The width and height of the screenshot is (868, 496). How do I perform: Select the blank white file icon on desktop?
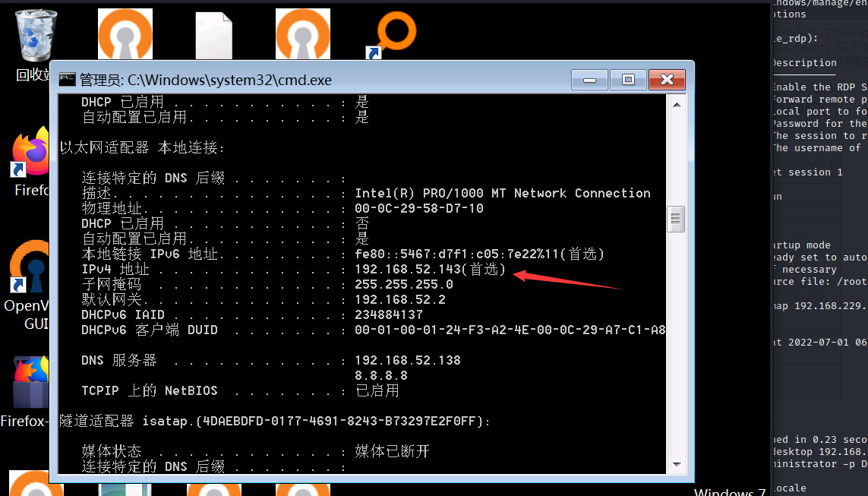(213, 34)
